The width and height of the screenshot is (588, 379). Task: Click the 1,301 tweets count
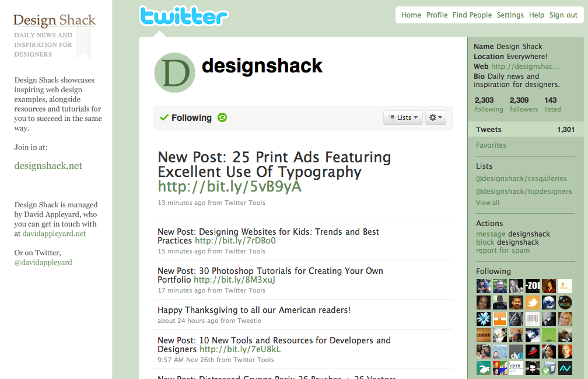click(x=565, y=130)
